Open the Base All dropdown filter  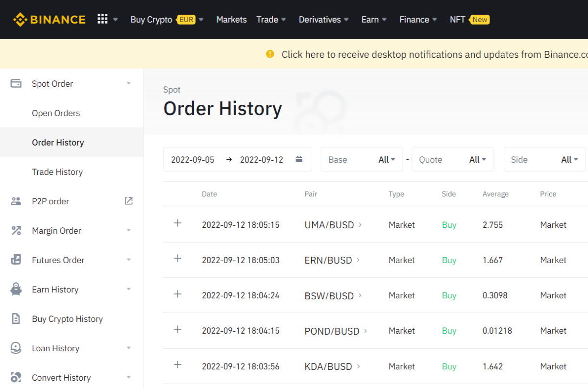[362, 159]
